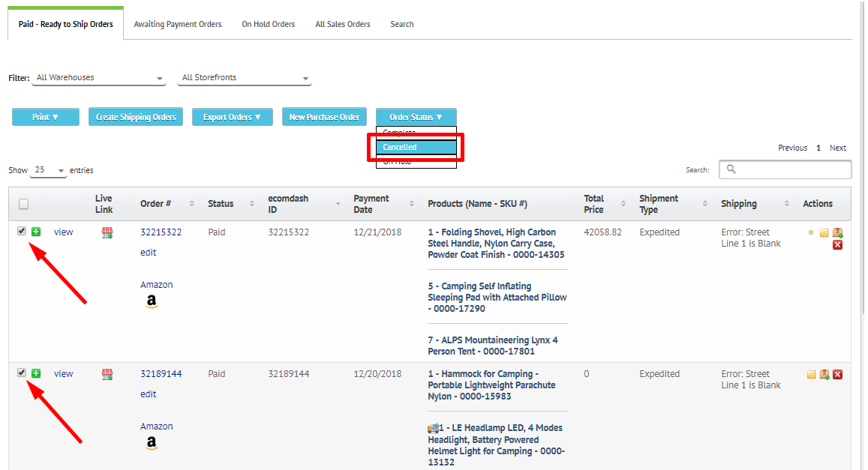Viewport: 868px width, 470px height.
Task: Open the All Storefronts filter dropdown
Action: coord(244,77)
